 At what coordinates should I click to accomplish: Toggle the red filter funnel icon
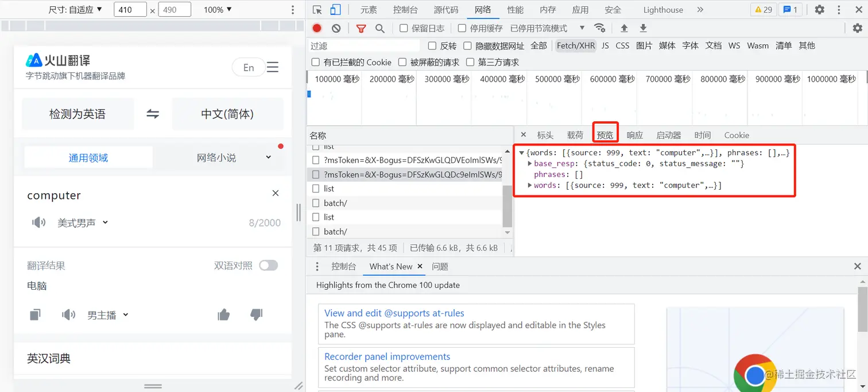pyautogui.click(x=361, y=28)
